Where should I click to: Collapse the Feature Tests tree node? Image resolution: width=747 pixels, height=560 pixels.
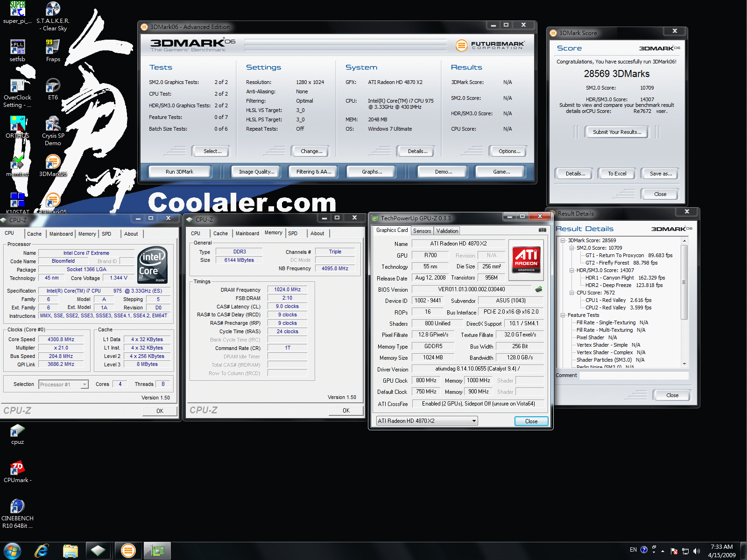(x=563, y=315)
